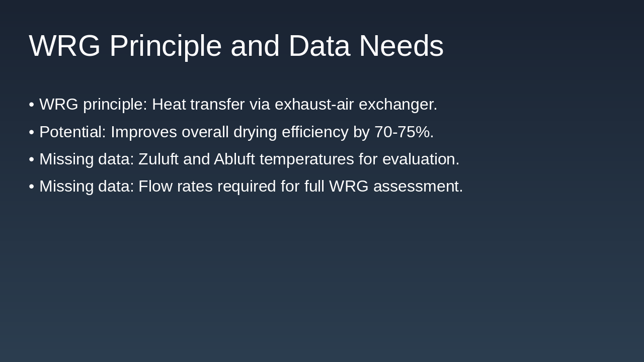The width and height of the screenshot is (644, 362).
Task: Select the bullet about Zuluft and Abluft temperatures
Action: [x=249, y=159]
